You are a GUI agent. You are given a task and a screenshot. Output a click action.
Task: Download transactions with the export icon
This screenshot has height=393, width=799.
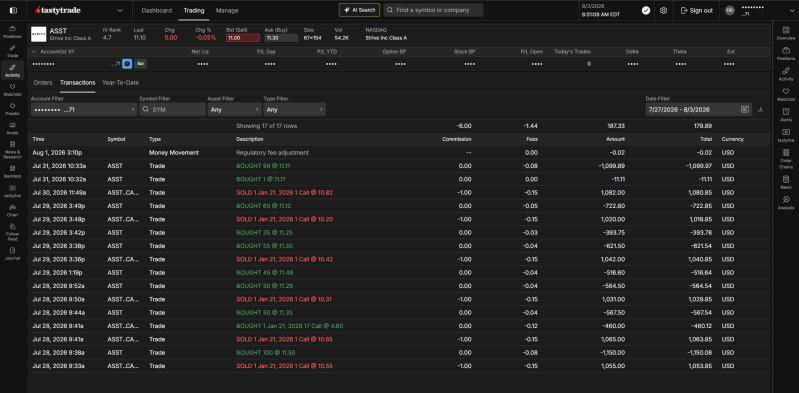pos(761,109)
